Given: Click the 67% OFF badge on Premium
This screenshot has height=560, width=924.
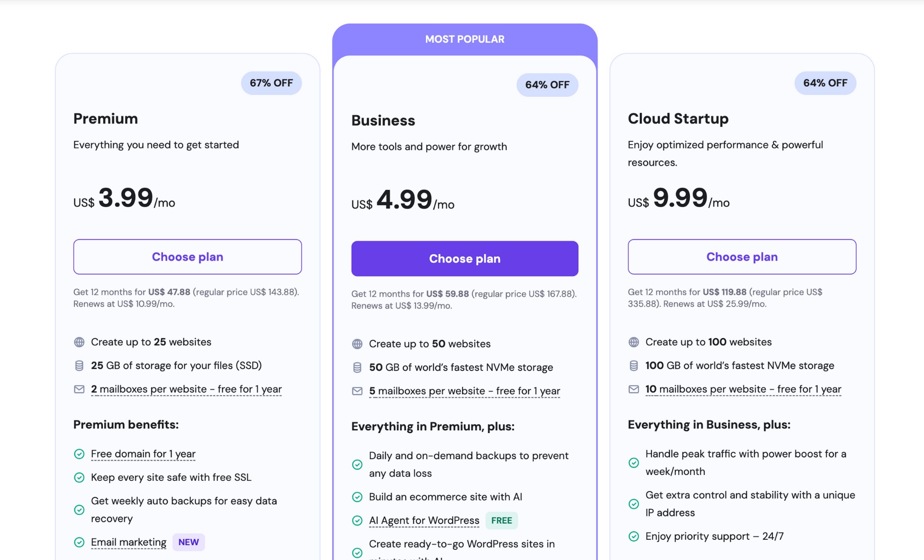Looking at the screenshot, I should [x=271, y=82].
